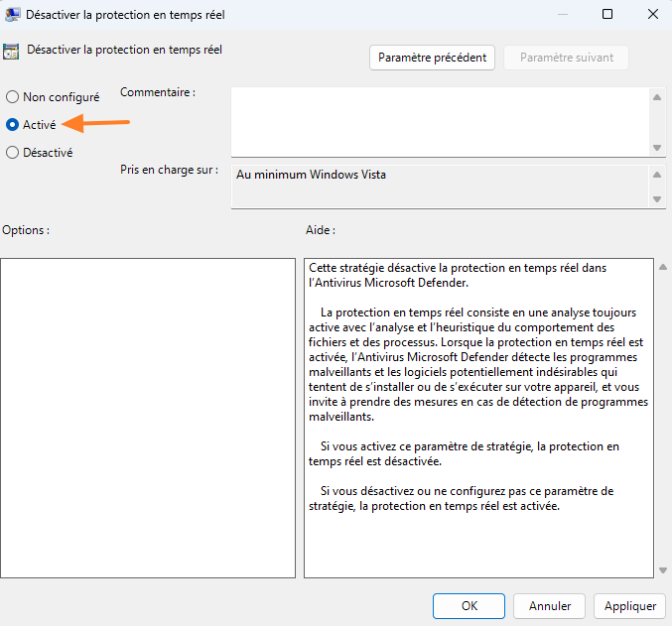Cancel using the Annuler button
The width and height of the screenshot is (672, 626).
549,605
